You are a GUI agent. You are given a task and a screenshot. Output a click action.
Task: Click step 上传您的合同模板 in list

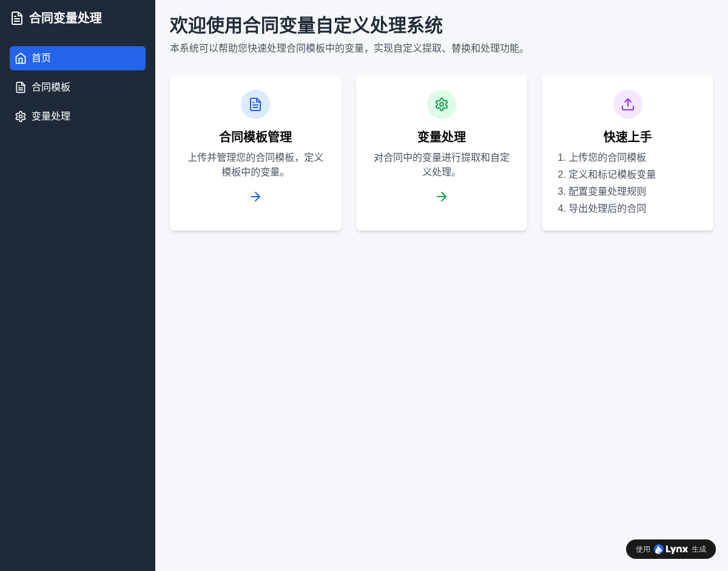607,158
